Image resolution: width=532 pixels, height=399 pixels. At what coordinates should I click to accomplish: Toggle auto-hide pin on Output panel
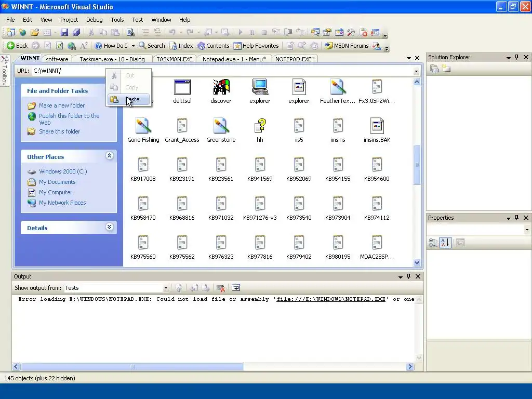tap(408, 276)
